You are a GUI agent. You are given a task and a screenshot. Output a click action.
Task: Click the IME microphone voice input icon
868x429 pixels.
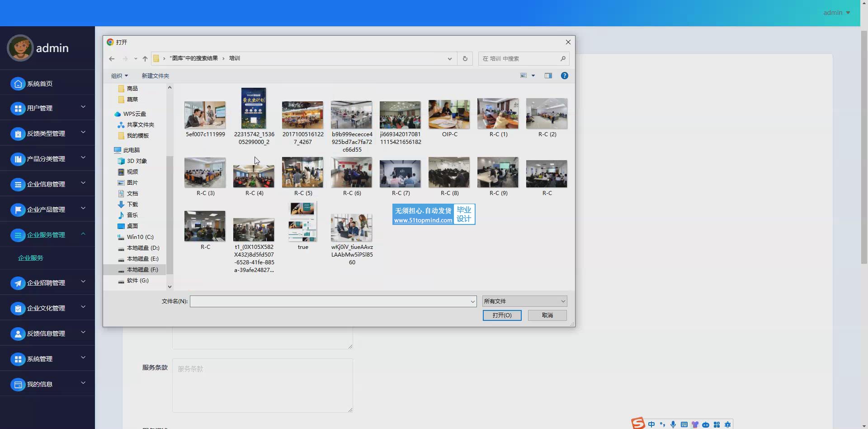(x=673, y=424)
